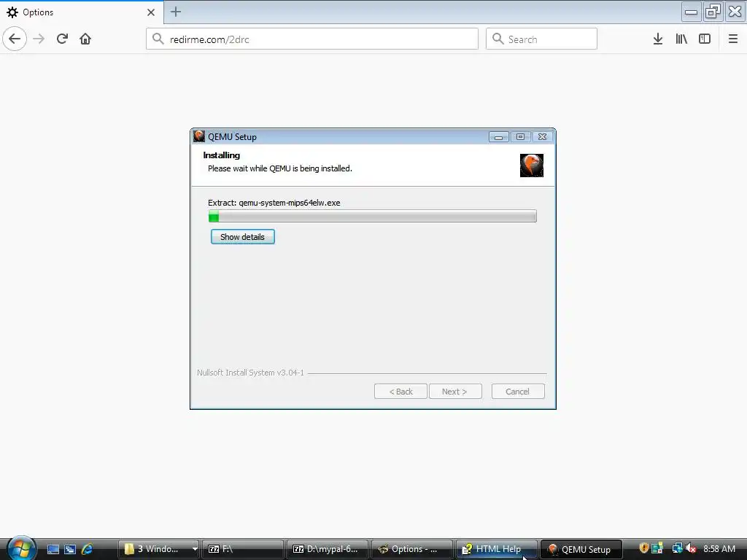Open the 3 Windo... taskbar group

click(x=158, y=549)
